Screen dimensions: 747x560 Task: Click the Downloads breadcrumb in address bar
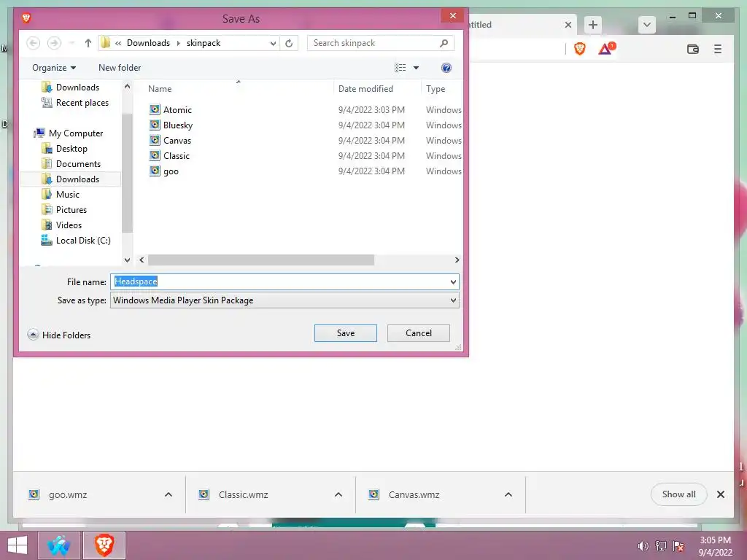pos(148,43)
